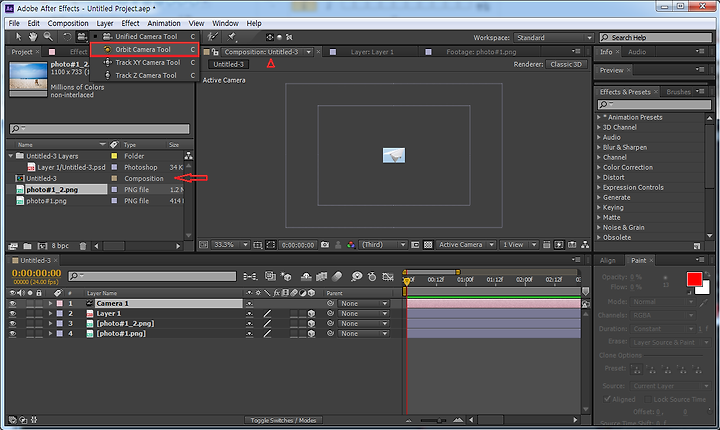Select the Rotation tool
Screen dimensions: 720x430
point(67,37)
